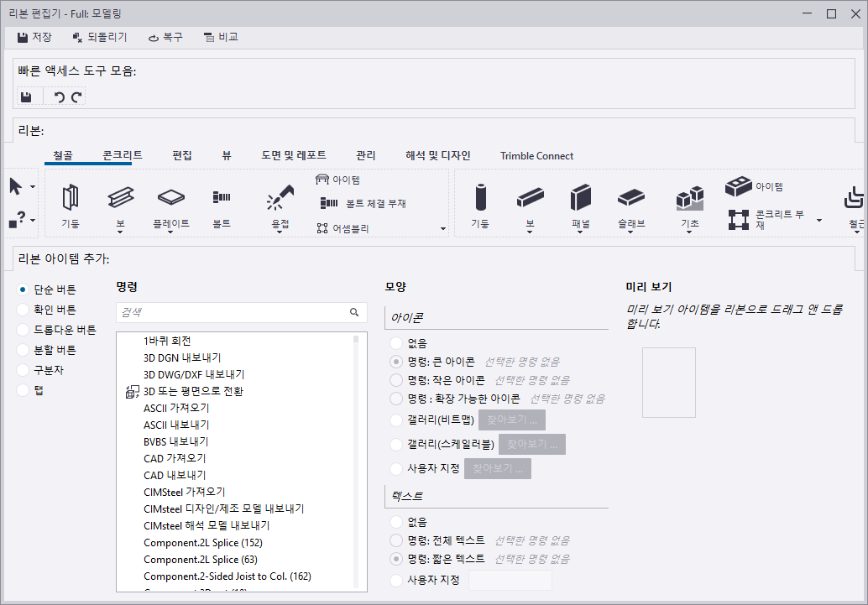Screen dimensions: 868x605
Task: Click the concrete panel (패널) icon
Action: (x=580, y=198)
